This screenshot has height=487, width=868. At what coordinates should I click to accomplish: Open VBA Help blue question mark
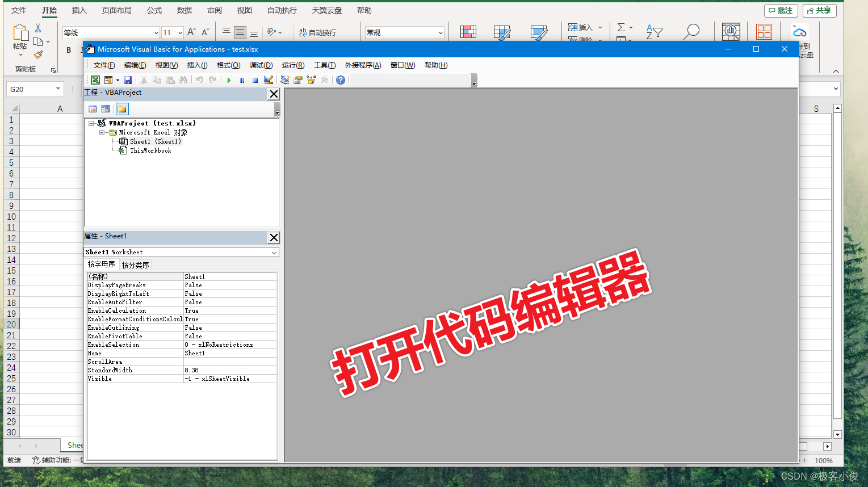point(341,80)
